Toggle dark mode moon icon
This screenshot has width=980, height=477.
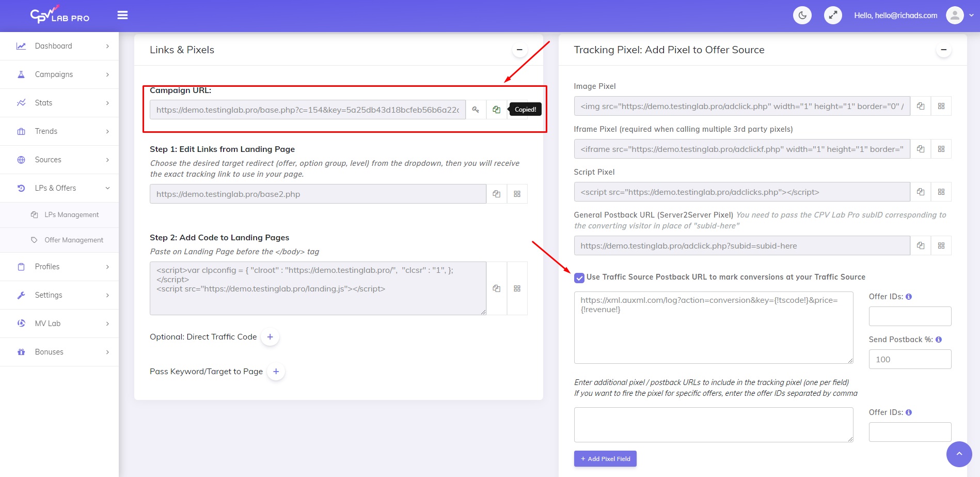[802, 16]
